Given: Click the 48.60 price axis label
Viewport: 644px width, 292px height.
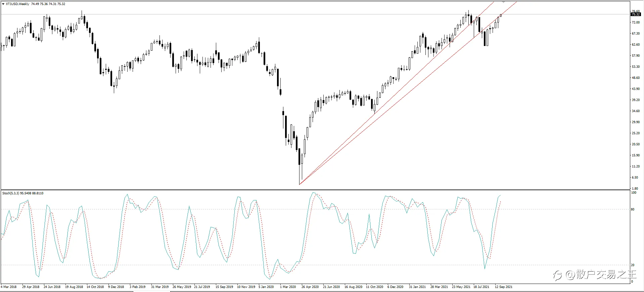Looking at the screenshot, I should [636, 78].
